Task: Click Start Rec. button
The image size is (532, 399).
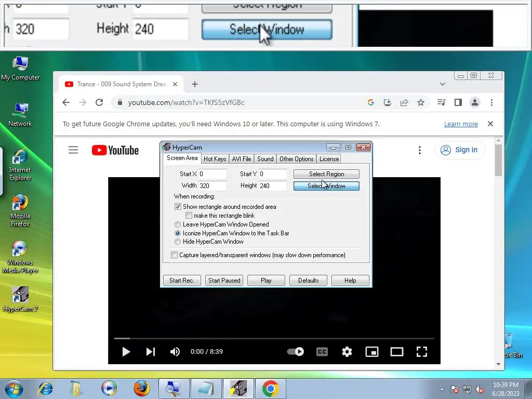Action: [x=182, y=280]
